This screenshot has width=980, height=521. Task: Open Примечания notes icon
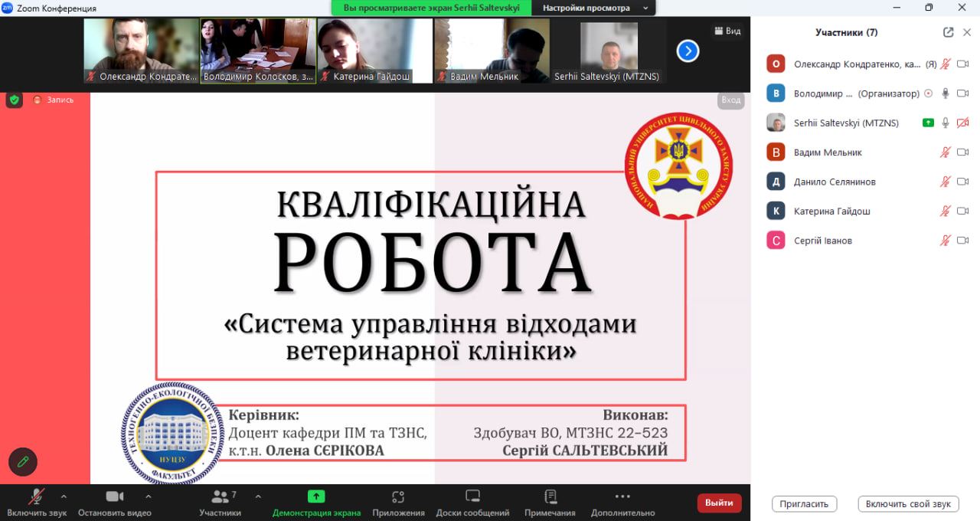(550, 496)
